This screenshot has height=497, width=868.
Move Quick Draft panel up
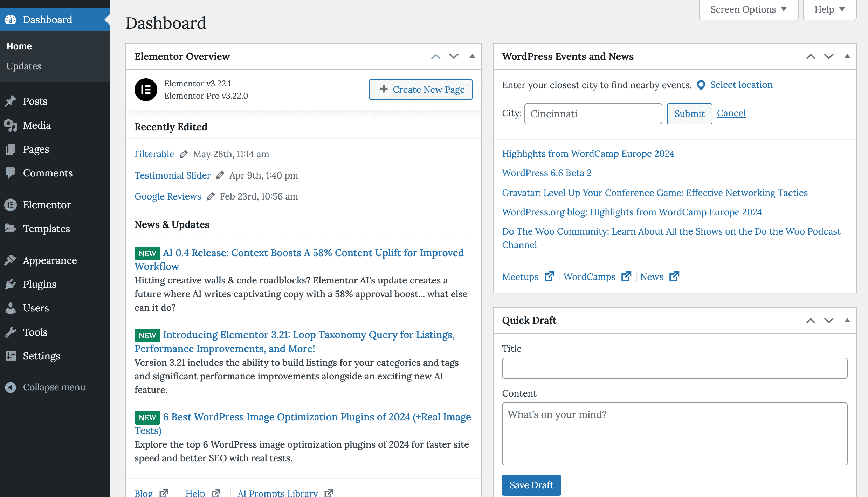coord(811,321)
